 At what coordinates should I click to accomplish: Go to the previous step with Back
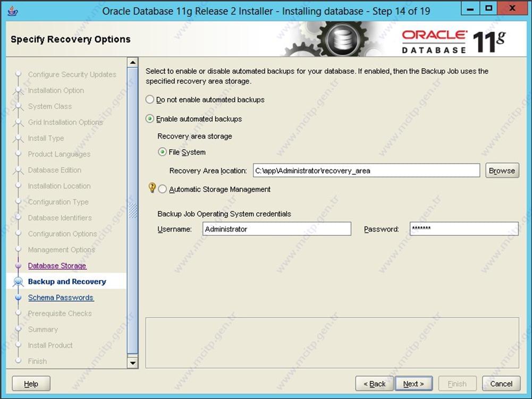click(x=374, y=384)
